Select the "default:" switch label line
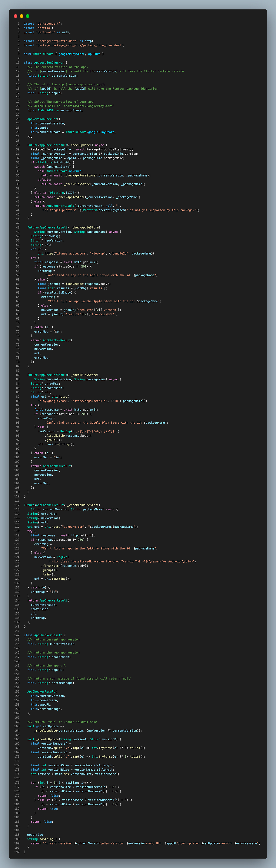The image size is (276, 868). (44, 179)
